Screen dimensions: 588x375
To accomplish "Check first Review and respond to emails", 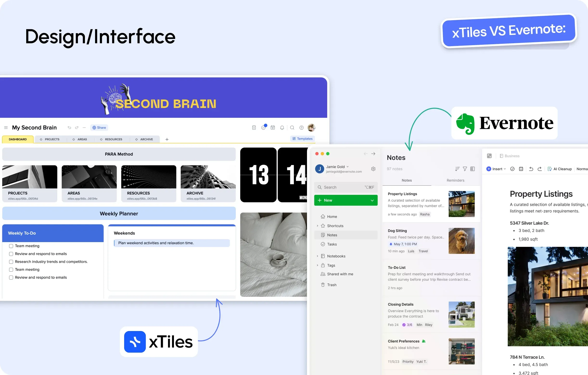I will tap(11, 254).
